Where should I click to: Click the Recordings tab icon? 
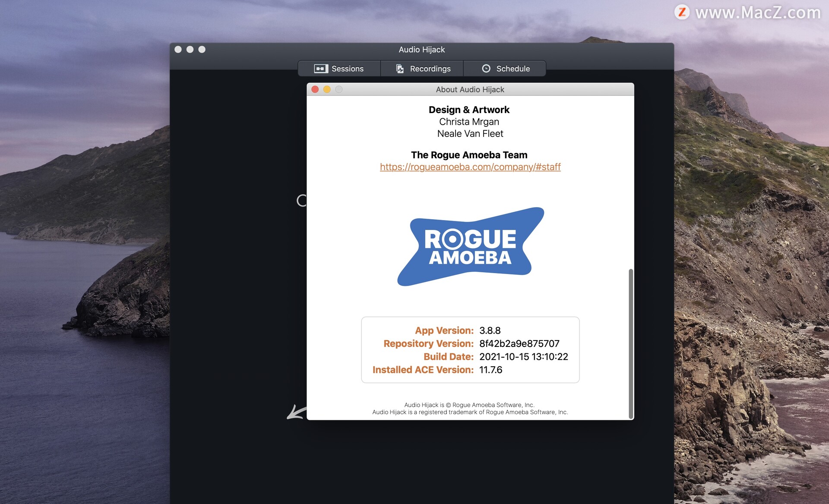(x=397, y=68)
